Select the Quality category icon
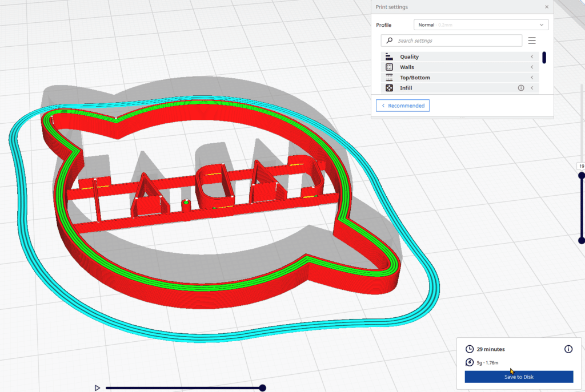 pyautogui.click(x=389, y=56)
